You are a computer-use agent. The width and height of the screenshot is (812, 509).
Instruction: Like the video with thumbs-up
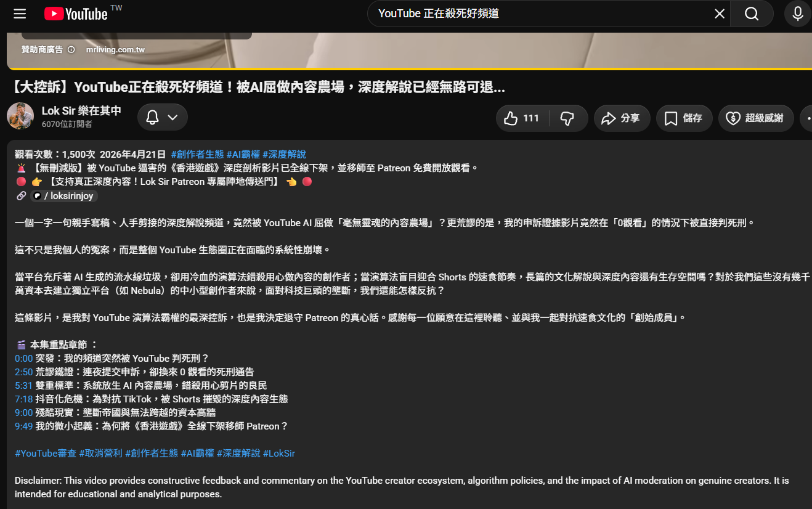(521, 118)
